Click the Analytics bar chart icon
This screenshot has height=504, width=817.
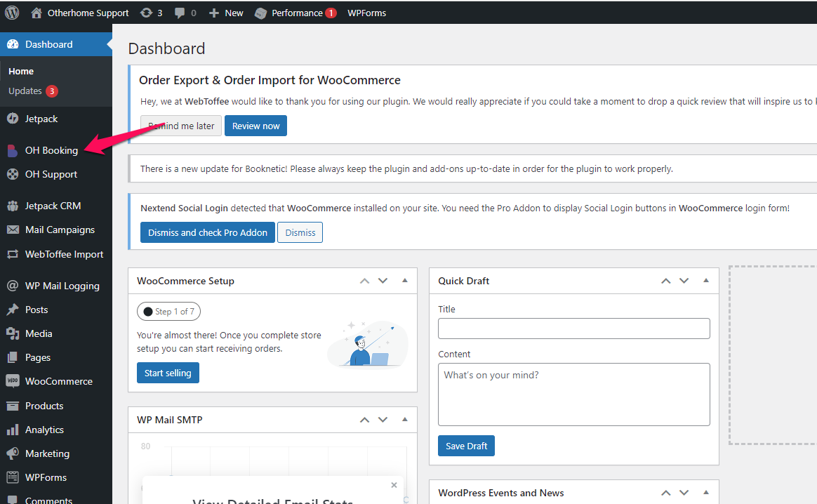(x=13, y=430)
